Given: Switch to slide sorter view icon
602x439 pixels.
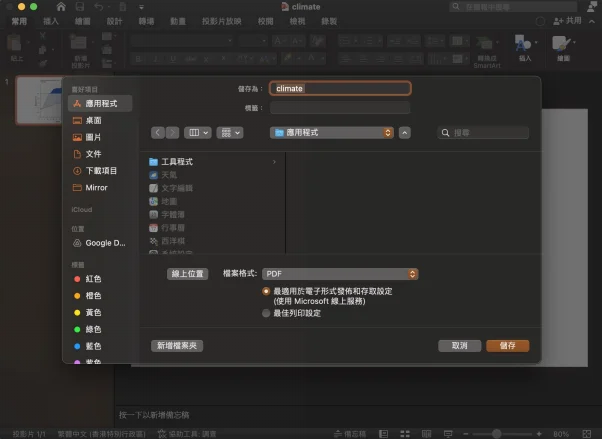Looking at the screenshot, I should (x=405, y=434).
